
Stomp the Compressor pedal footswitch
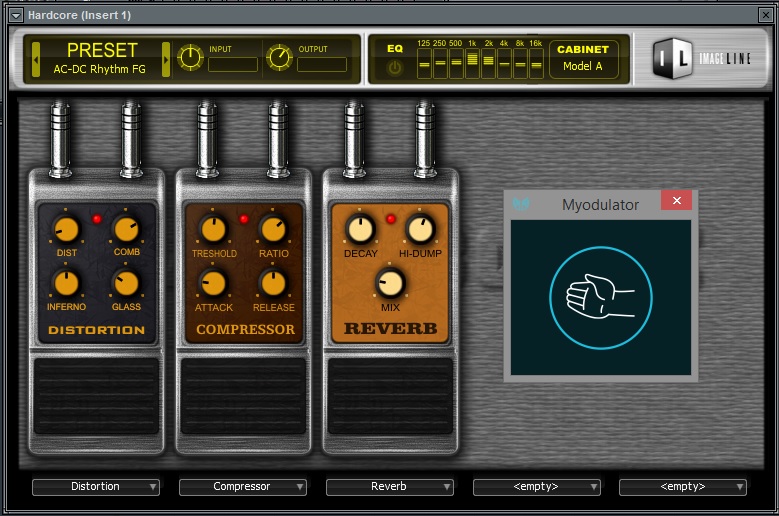point(243,396)
